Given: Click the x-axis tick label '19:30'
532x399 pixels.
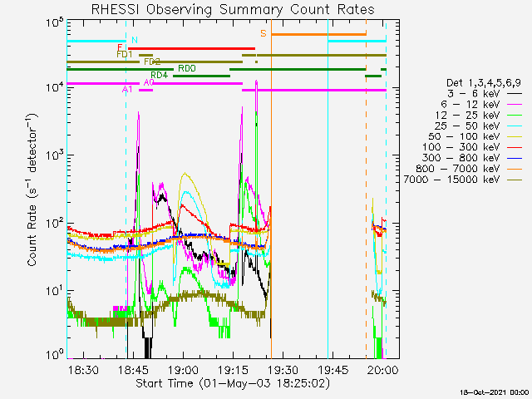Looking at the screenshot, I should tap(283, 370).
